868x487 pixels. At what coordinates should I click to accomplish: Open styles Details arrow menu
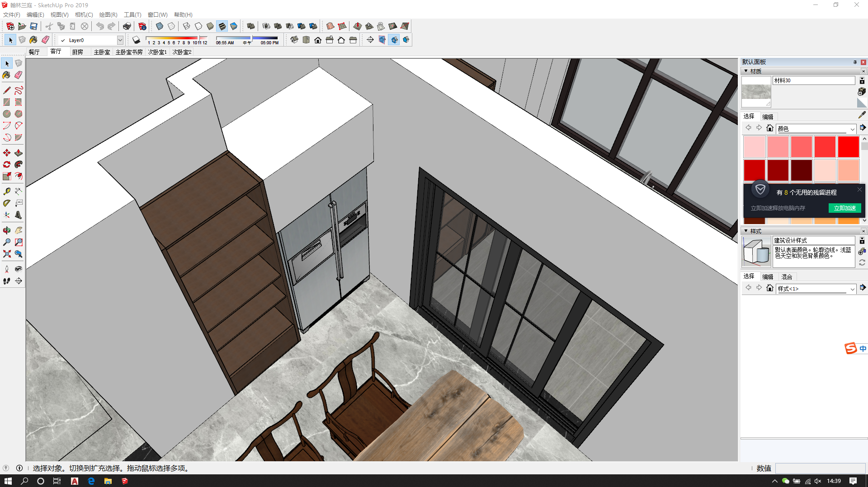click(x=863, y=288)
